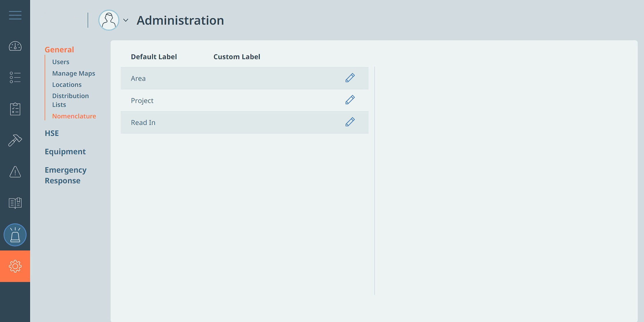
Task: Select Manage Maps menu item
Action: [74, 73]
